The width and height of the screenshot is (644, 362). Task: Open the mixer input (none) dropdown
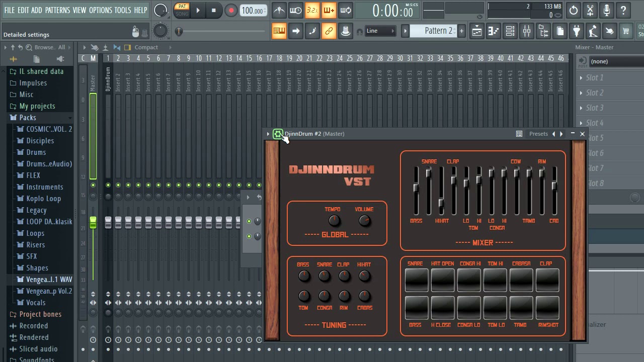point(616,61)
